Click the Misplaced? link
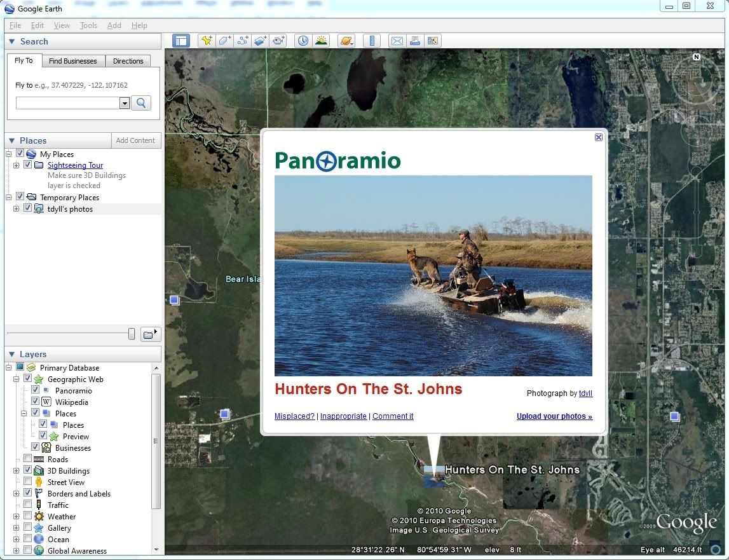Viewport: 729px width, 560px height. pos(294,416)
